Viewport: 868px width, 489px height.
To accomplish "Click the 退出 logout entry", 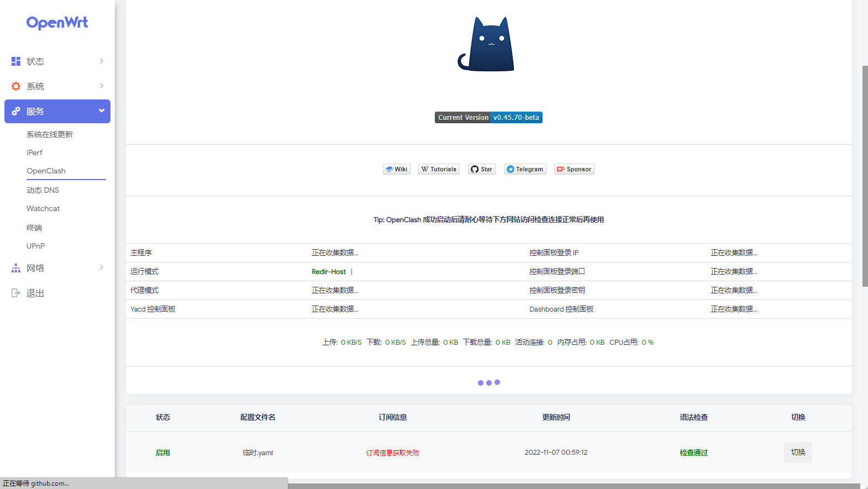I will click(35, 293).
